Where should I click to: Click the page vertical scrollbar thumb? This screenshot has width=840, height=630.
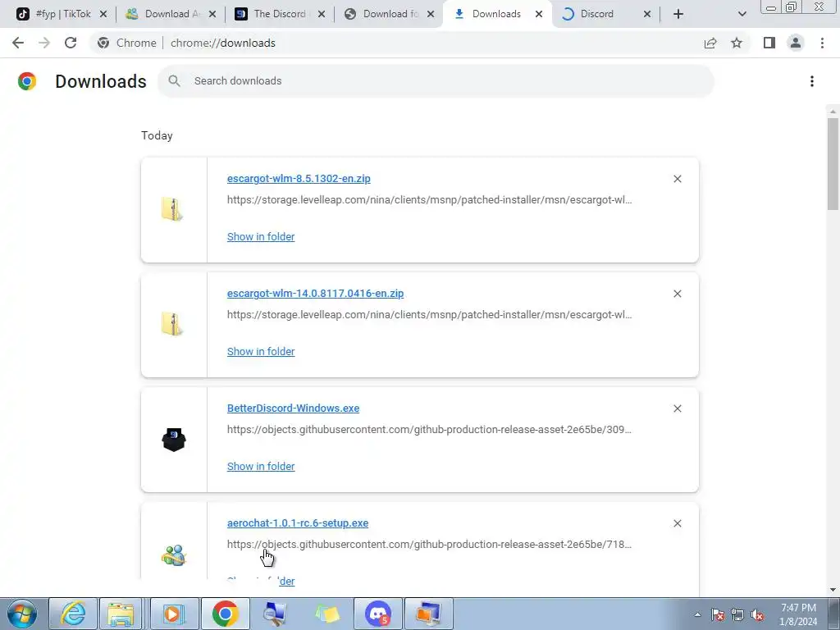[833, 163]
